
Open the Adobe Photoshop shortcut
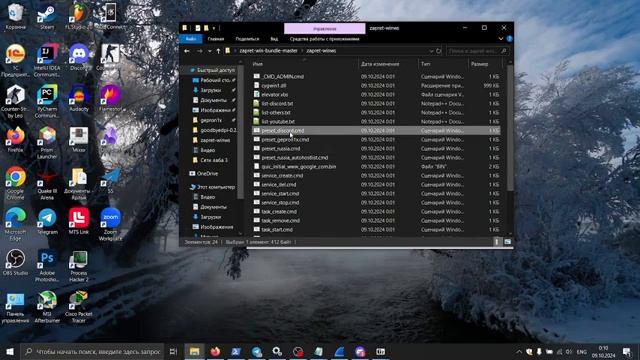click(47, 265)
